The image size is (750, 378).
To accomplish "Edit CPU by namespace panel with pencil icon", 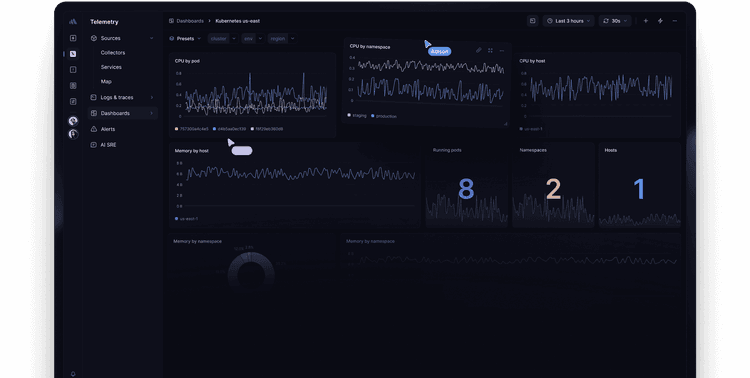I will click(479, 50).
